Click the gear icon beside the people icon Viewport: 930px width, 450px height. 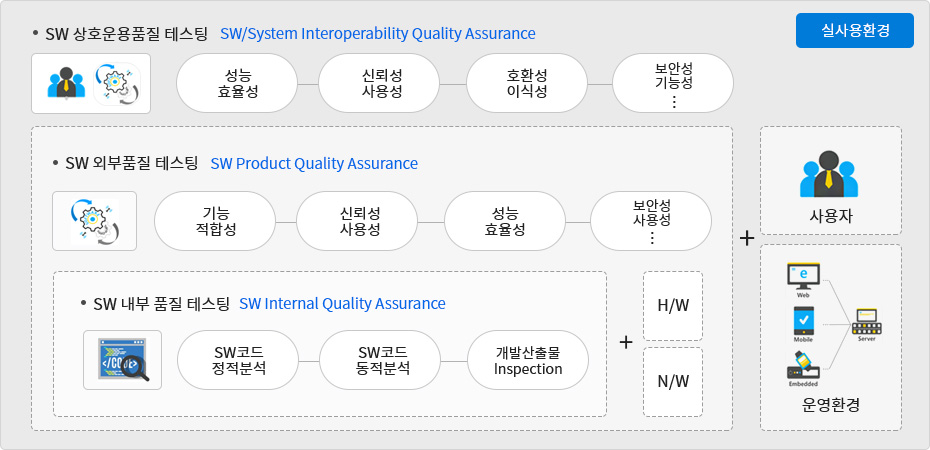117,84
